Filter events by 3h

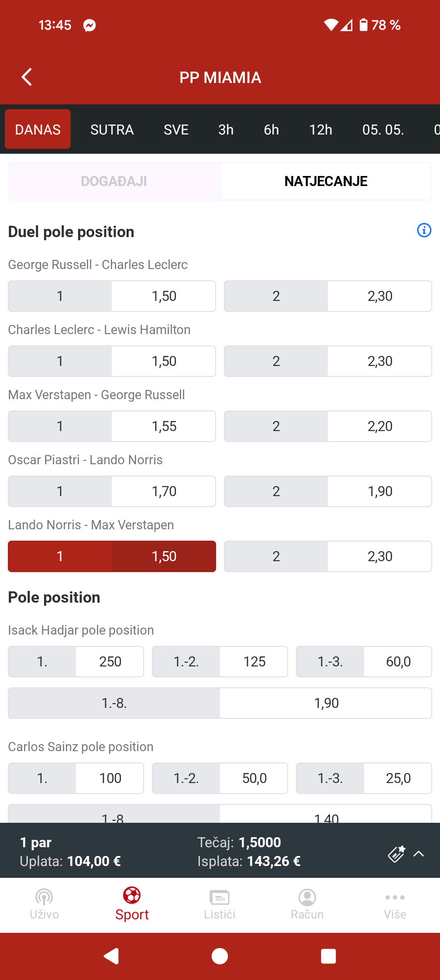click(226, 130)
